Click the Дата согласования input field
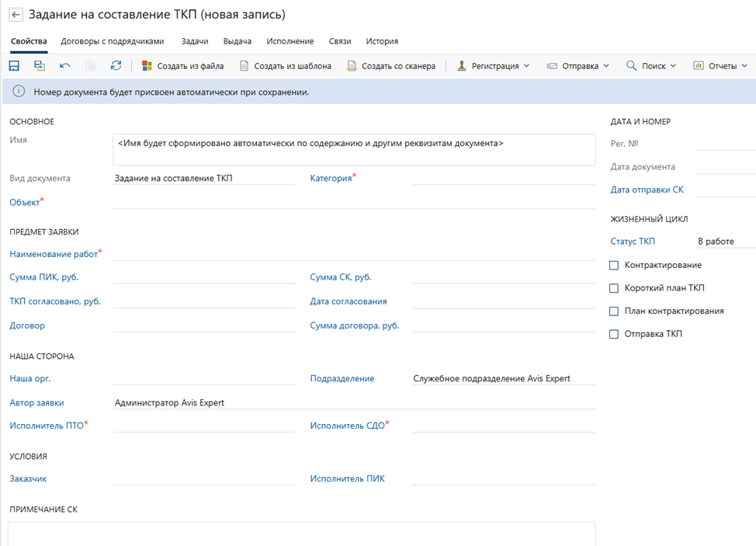This screenshot has height=546, width=756. click(x=504, y=301)
